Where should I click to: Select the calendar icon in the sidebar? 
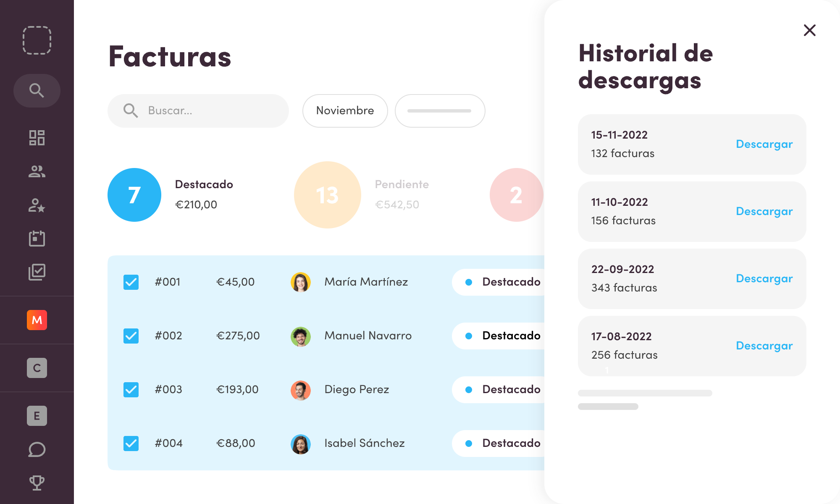tap(37, 238)
